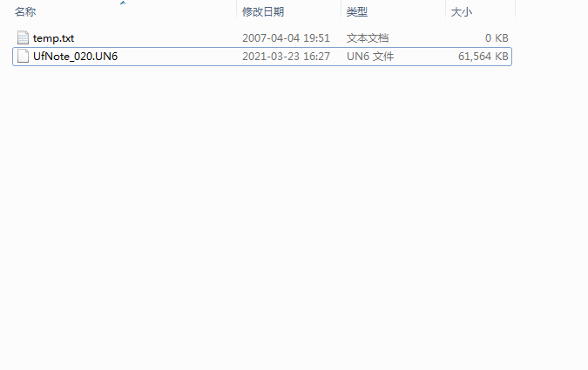Select the UfNote_020.UN6 file name
588x370 pixels.
(76, 57)
